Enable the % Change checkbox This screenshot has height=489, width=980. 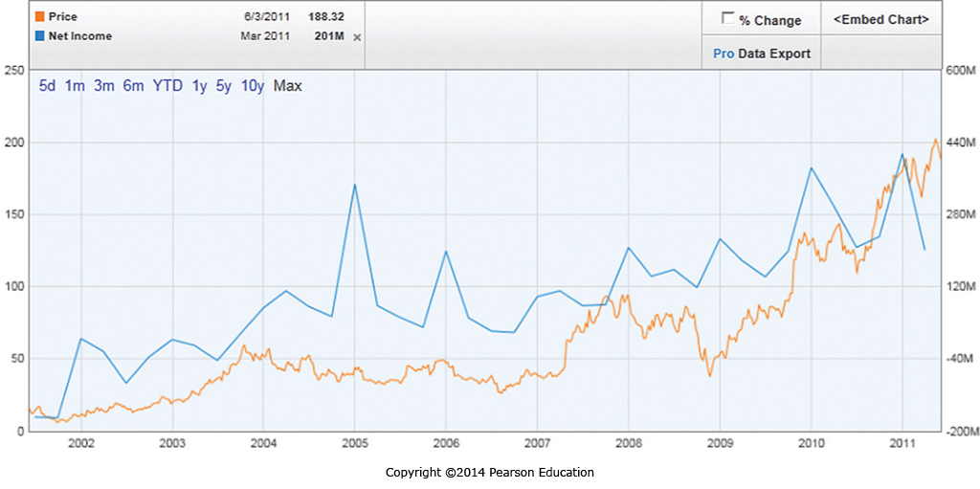point(728,18)
